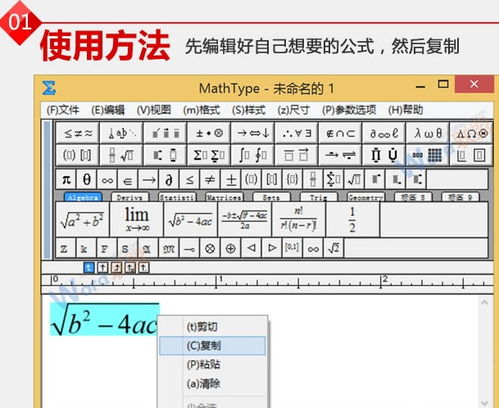Open the operator symbols palette (±•⊗)
The image size is (499, 408).
[209, 133]
